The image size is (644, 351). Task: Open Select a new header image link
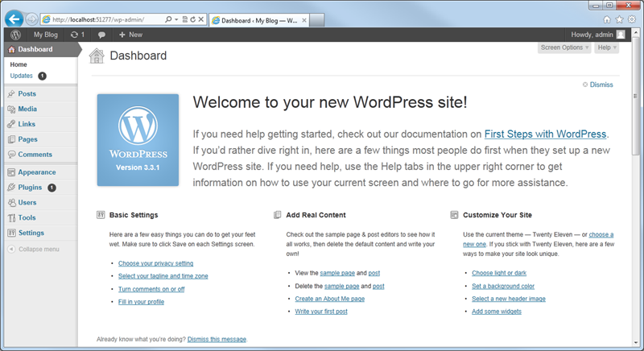click(509, 299)
